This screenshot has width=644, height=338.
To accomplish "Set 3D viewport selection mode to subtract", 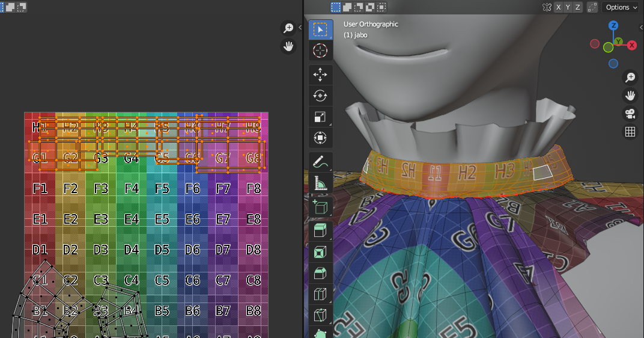I will coord(359,7).
